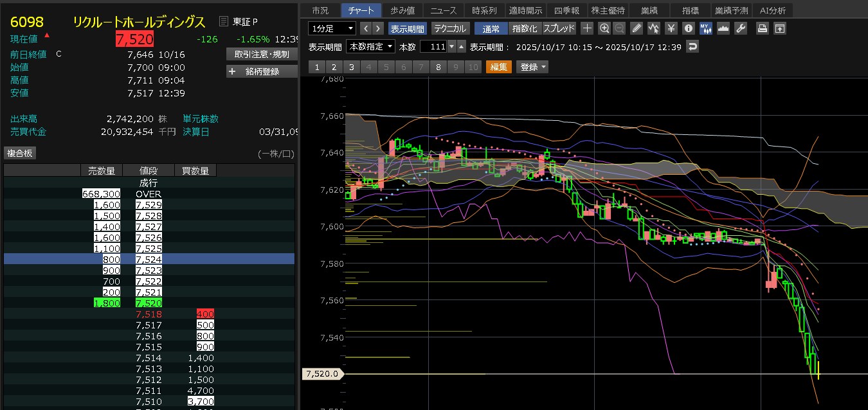Screen dimensions: 868x410
Task: Select the 7,524 price row in order book
Action: coord(149,259)
